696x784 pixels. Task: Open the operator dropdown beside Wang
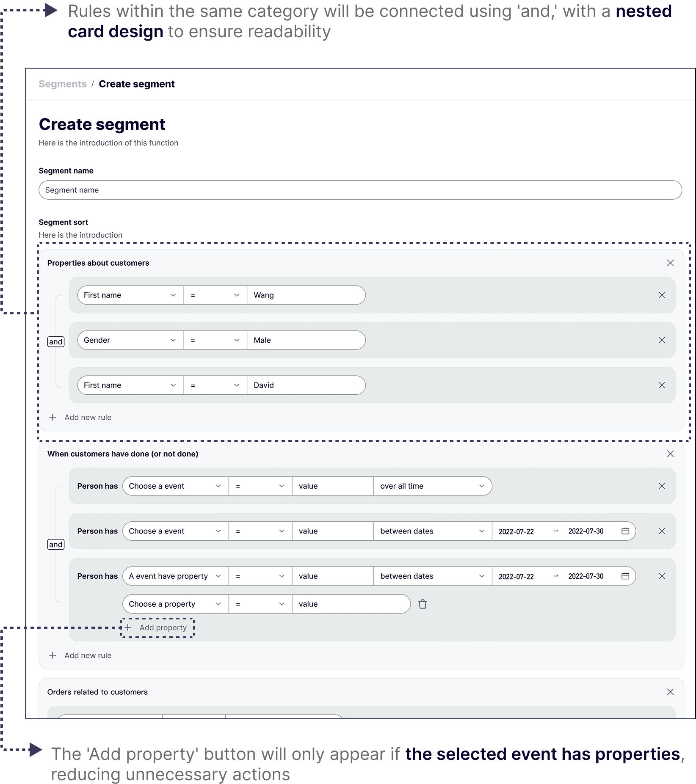(x=215, y=295)
